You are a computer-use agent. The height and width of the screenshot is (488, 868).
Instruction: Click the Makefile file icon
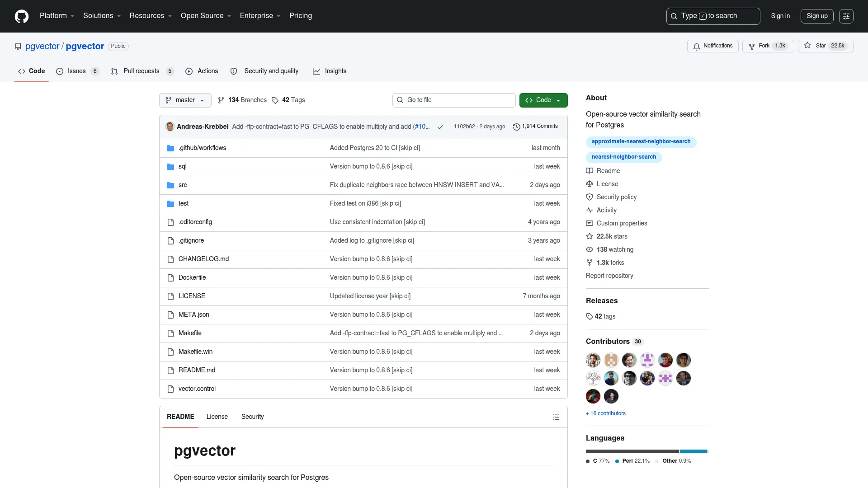pyautogui.click(x=170, y=333)
